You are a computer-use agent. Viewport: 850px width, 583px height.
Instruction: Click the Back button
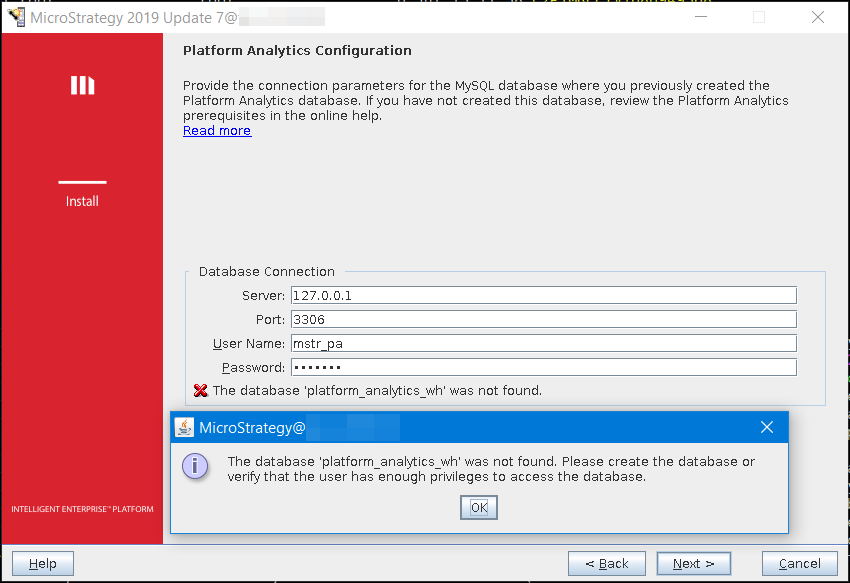point(607,563)
